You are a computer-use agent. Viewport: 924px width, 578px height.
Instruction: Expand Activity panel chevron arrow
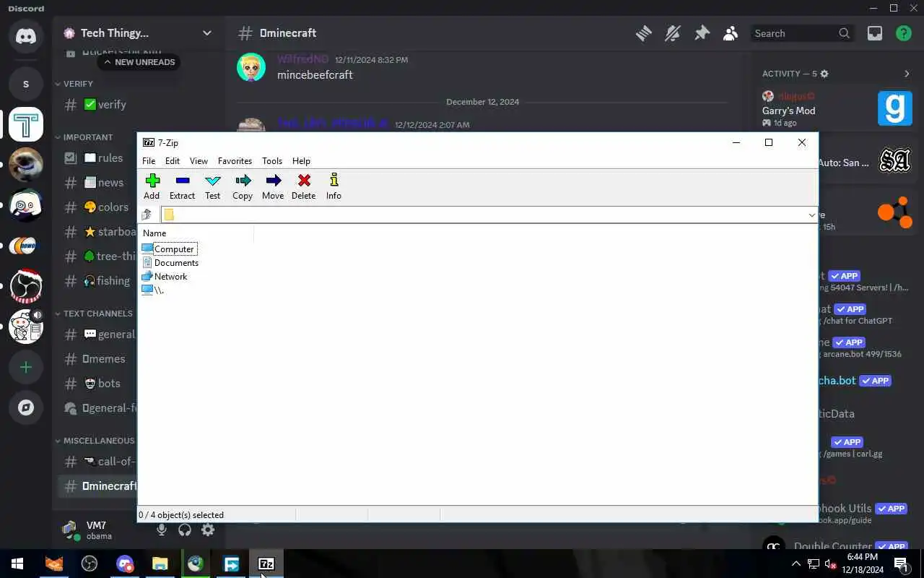tap(907, 74)
